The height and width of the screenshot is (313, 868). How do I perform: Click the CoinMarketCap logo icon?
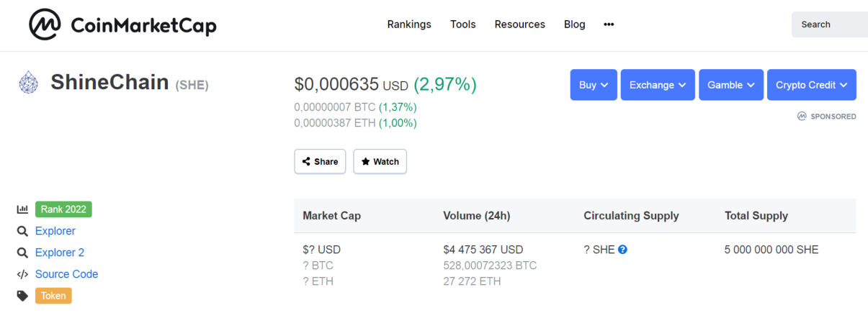pyautogui.click(x=45, y=24)
